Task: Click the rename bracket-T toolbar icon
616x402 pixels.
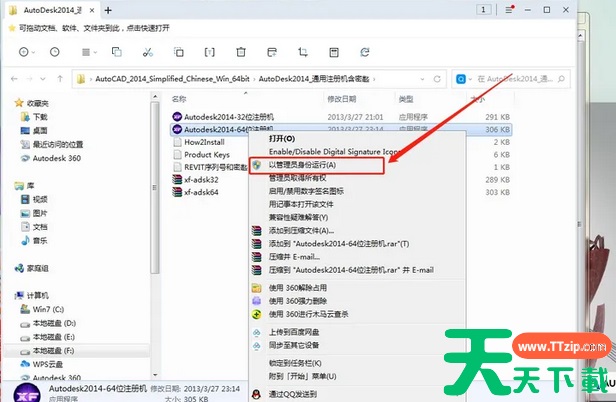Action: click(209, 52)
